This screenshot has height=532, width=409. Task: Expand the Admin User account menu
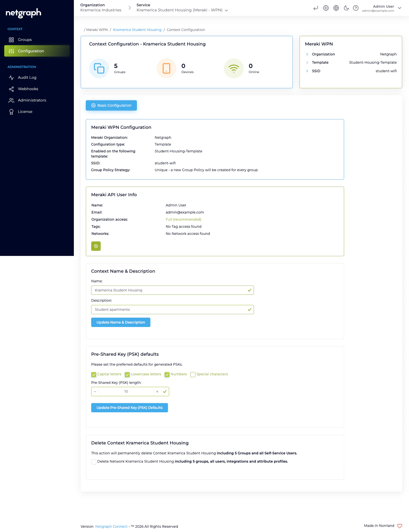coord(382,8)
